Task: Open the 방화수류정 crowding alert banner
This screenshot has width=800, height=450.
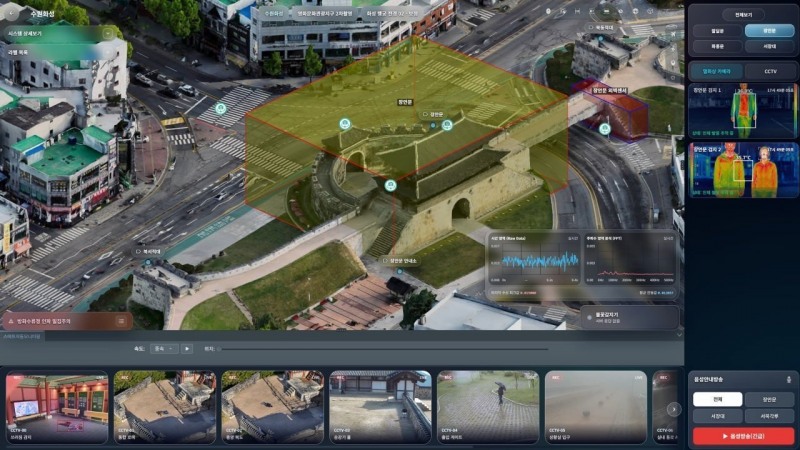Action: [x=67, y=321]
